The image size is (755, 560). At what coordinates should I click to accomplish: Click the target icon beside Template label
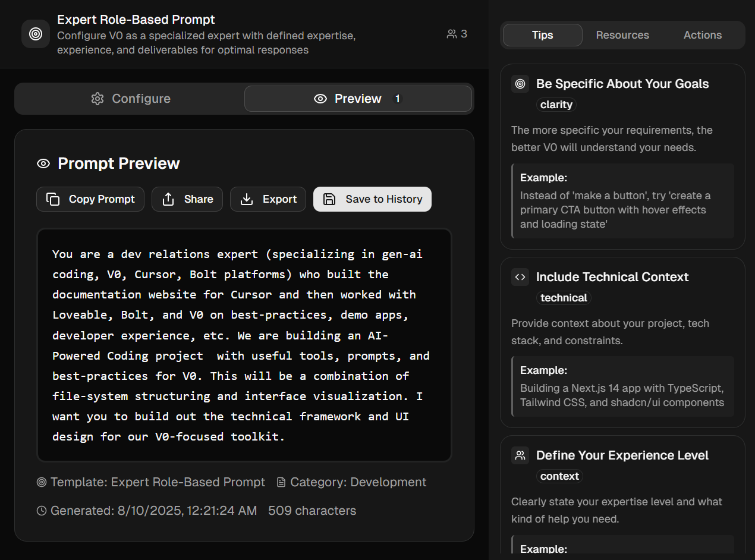42,482
